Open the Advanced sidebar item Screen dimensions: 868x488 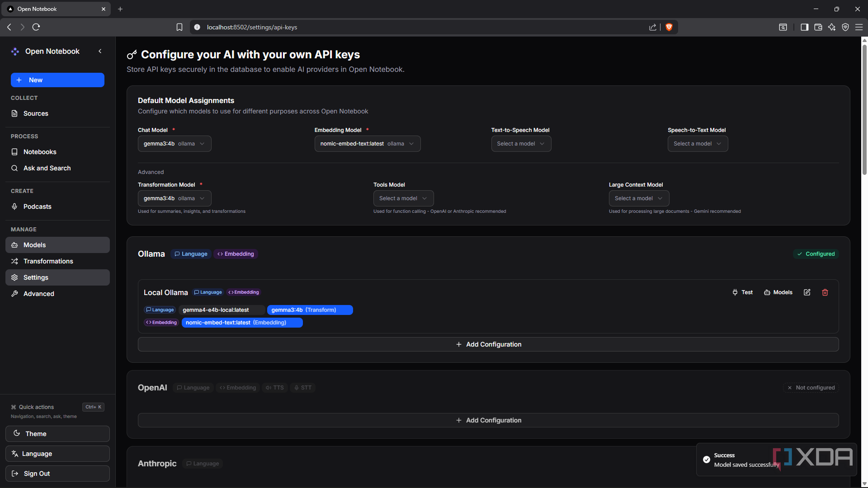point(57,294)
